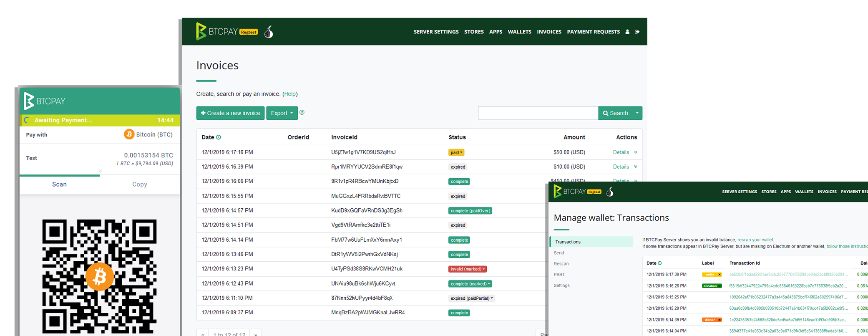Open Wallets in Invoices window nav
This screenshot has height=336, width=868.
point(519,32)
